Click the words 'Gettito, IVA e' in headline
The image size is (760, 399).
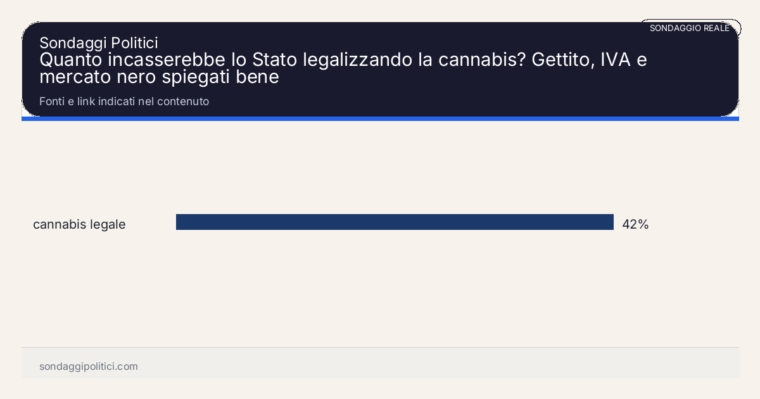tap(589, 60)
